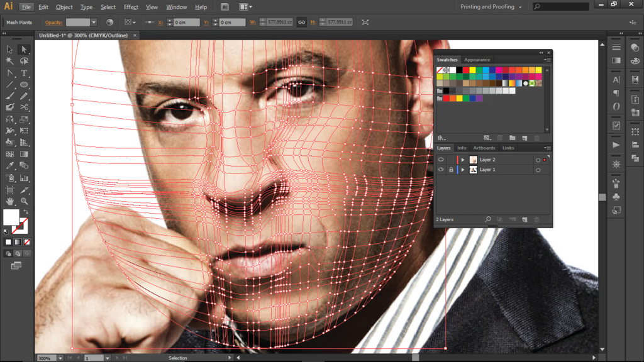Screen dimensions: 644x362
Task: Create a new layer in the Layers panel
Action: [x=524, y=219]
